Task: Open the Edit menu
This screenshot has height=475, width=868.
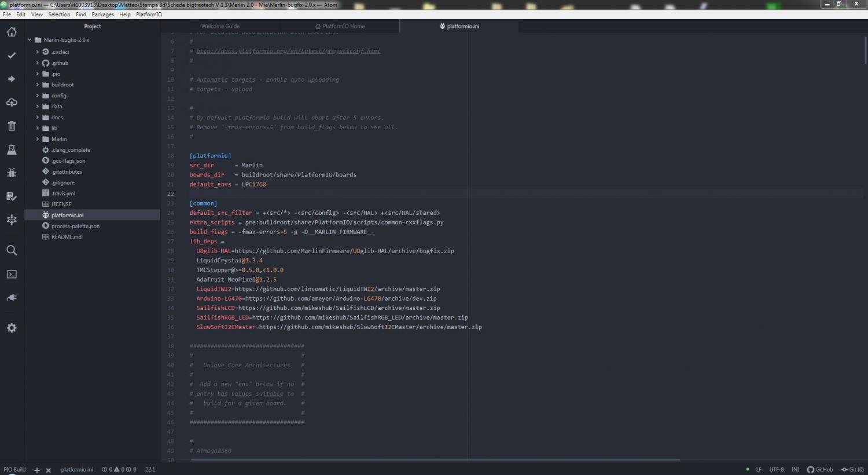Action: click(21, 14)
